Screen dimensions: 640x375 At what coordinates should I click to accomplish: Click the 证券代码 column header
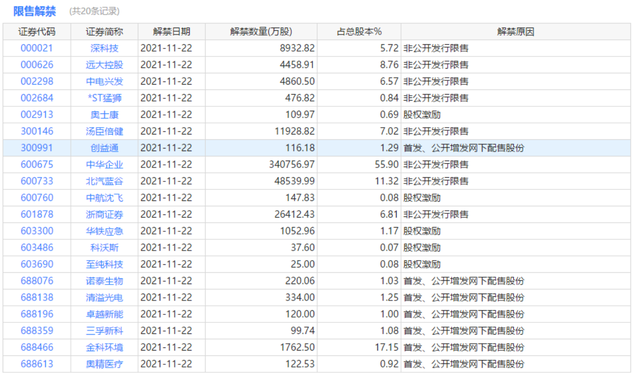point(37,31)
